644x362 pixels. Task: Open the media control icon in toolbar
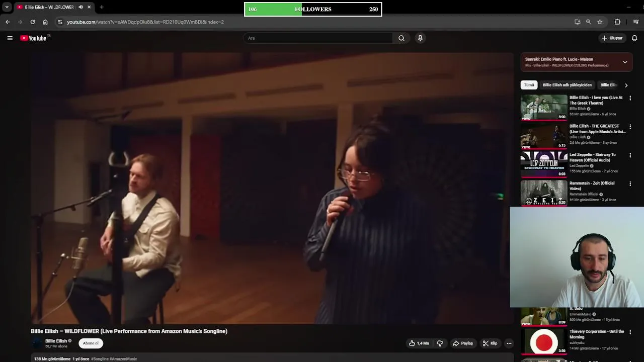636,22
